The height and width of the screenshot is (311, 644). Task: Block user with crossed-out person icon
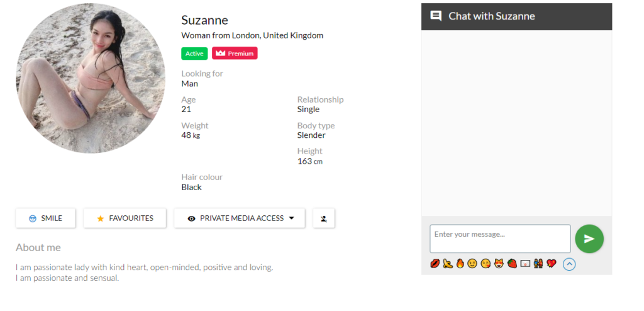click(x=324, y=218)
